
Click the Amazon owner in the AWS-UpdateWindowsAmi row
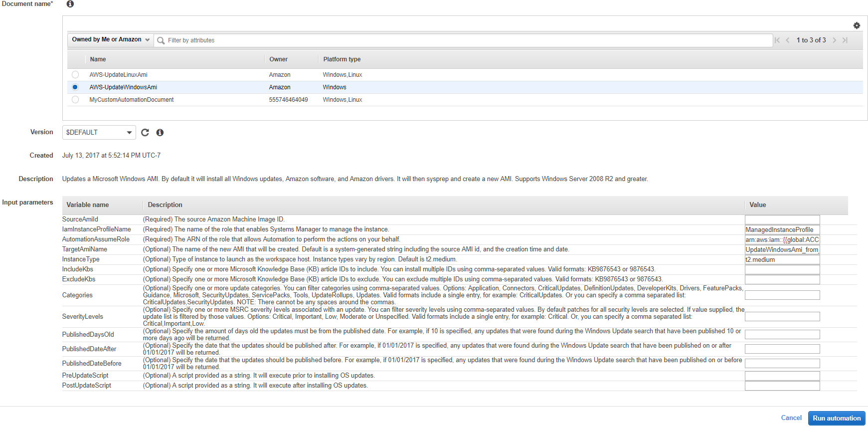(280, 87)
